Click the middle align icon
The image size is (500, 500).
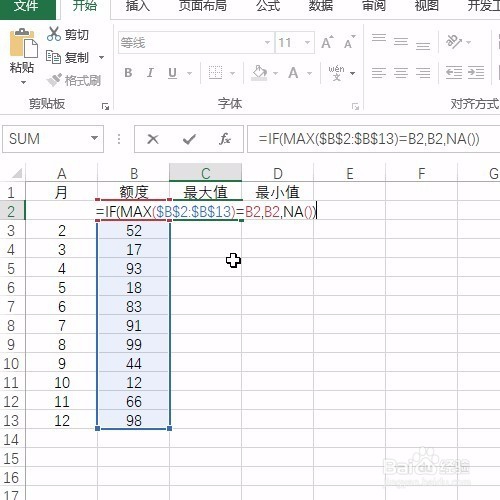[401, 42]
